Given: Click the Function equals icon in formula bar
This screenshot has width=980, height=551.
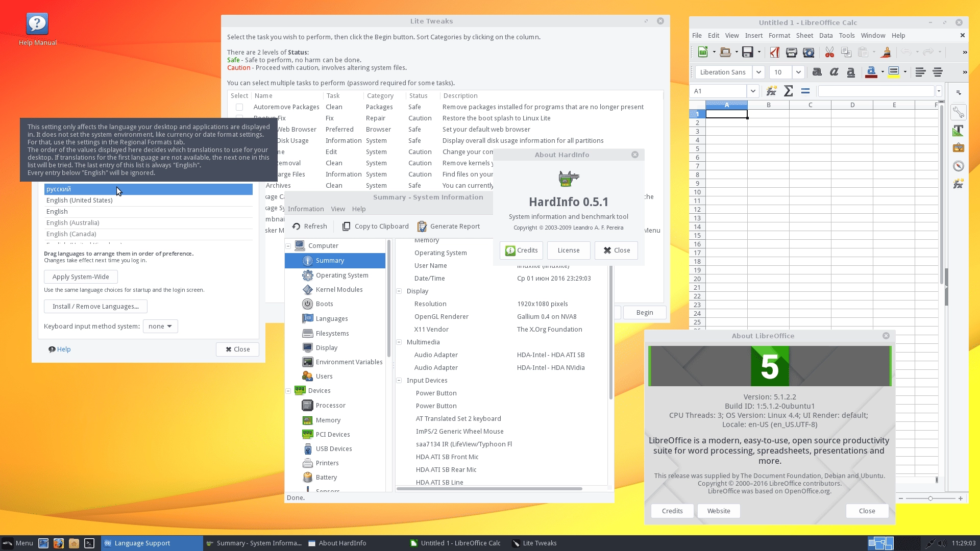Looking at the screenshot, I should [805, 91].
